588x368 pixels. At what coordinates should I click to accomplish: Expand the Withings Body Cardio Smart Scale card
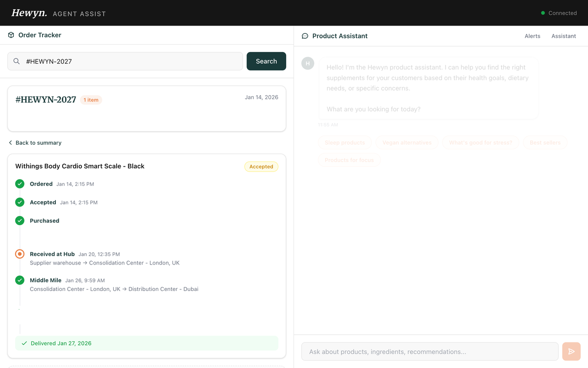147,166
